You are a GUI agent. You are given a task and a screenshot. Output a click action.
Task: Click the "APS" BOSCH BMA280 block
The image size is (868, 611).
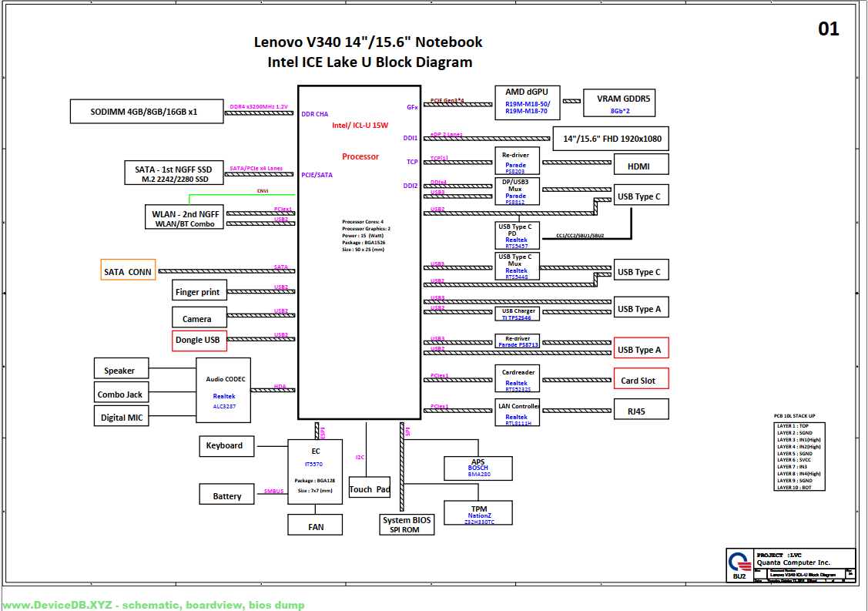click(478, 468)
